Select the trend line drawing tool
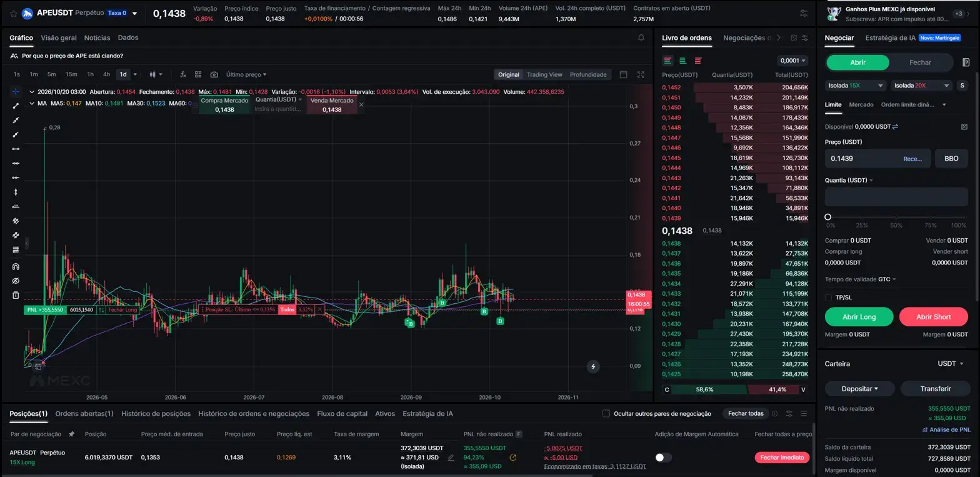 (x=16, y=106)
